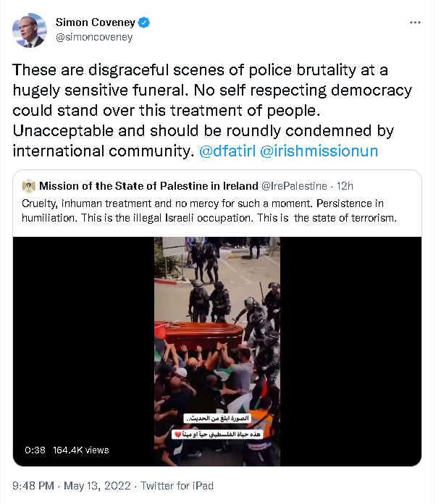This screenshot has width=441, height=504.
Task: Click the 0:38 video duration label
Action: tap(35, 450)
